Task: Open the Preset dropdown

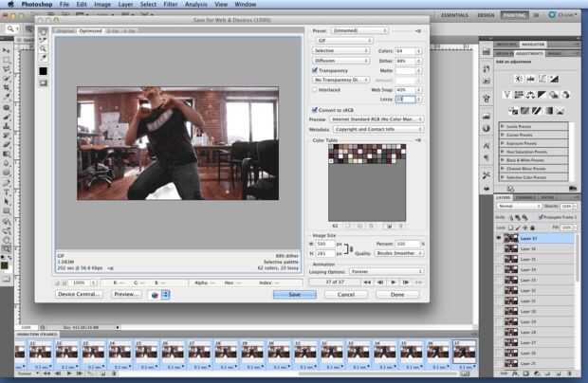Action: pos(359,30)
